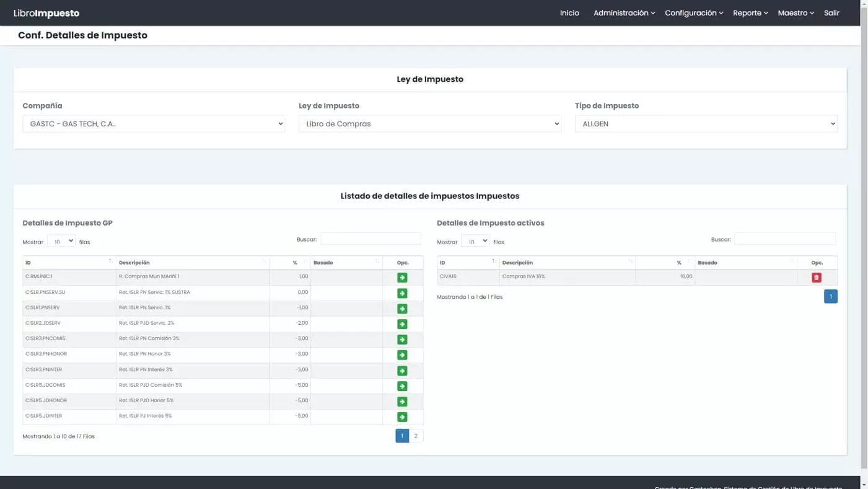Viewport: 868px width, 489px height.
Task: Sort active table by ID column
Action: [x=468, y=263]
